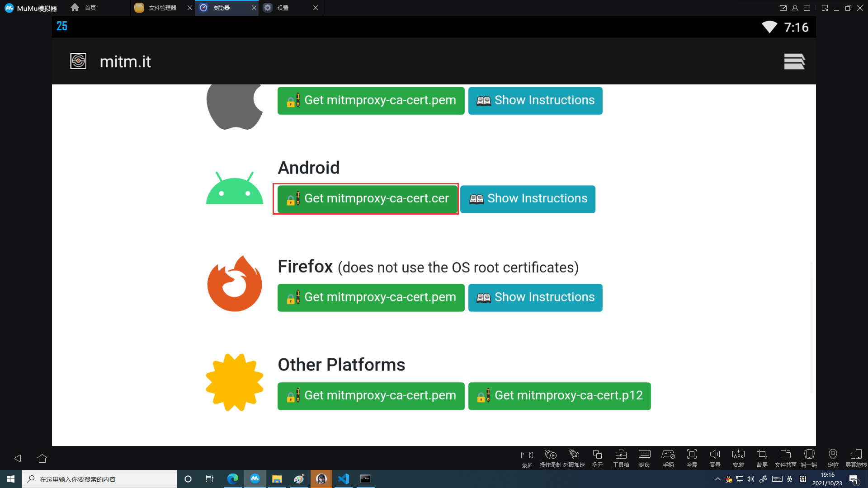The height and width of the screenshot is (488, 868).
Task: Open 音量 volume control
Action: pos(715,458)
